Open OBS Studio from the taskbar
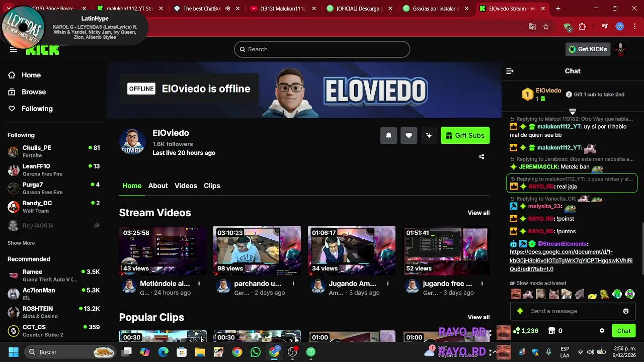This screenshot has width=644, height=362. (292, 352)
